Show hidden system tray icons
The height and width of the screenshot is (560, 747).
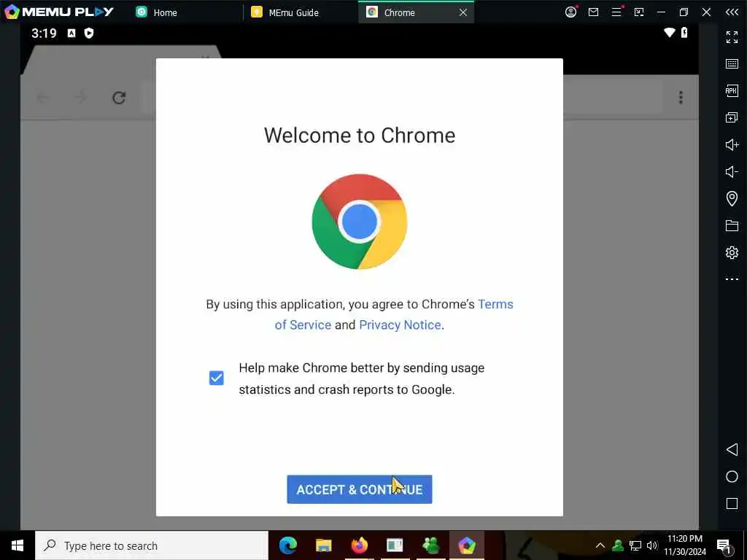pos(600,545)
